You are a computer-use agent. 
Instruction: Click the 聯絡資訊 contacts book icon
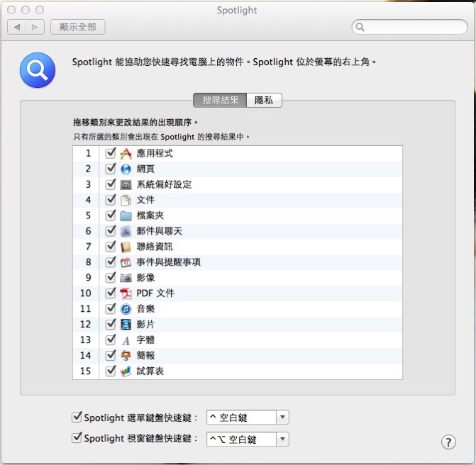pos(126,247)
